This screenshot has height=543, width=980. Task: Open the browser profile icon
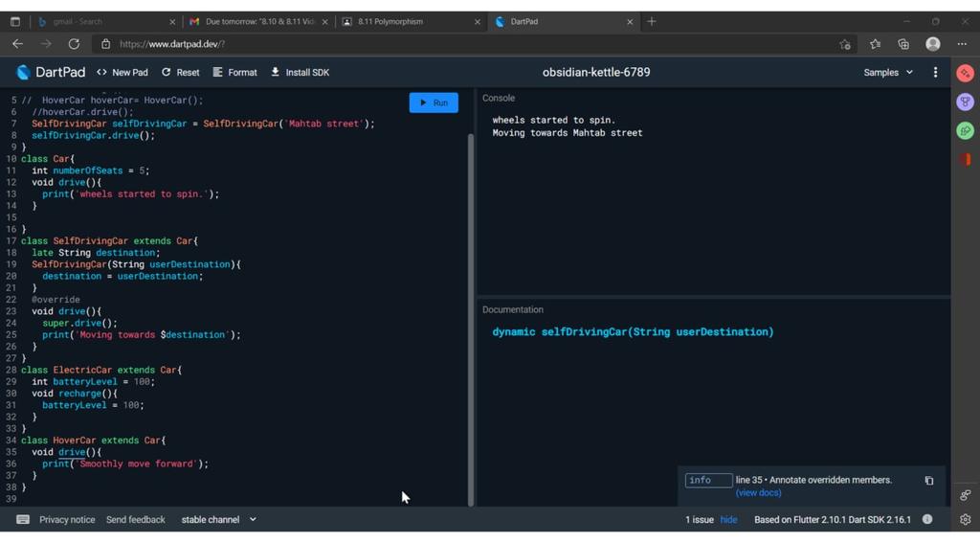(932, 44)
